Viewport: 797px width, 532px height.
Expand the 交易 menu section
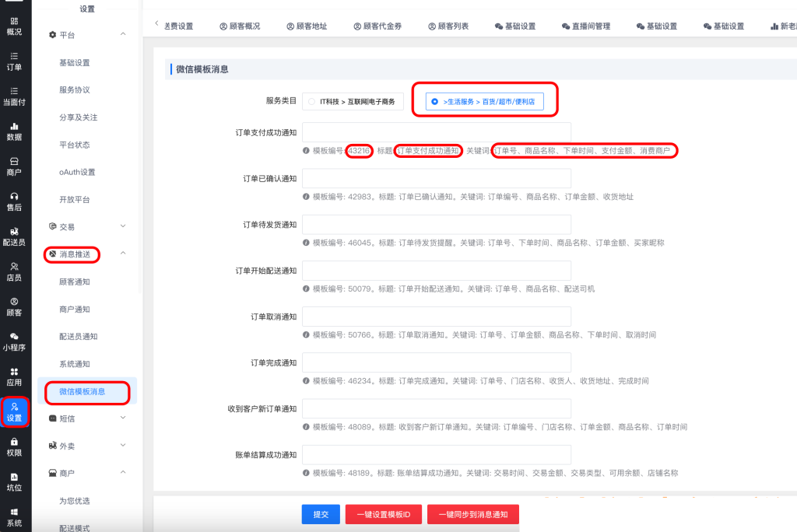pyautogui.click(x=123, y=226)
